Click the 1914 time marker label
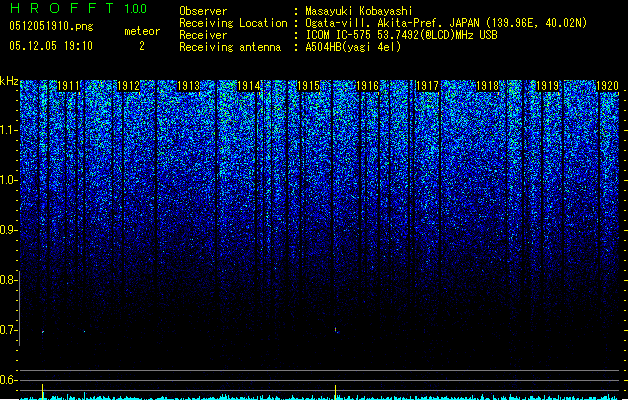Screen dimensions: 629x400 coord(248,86)
